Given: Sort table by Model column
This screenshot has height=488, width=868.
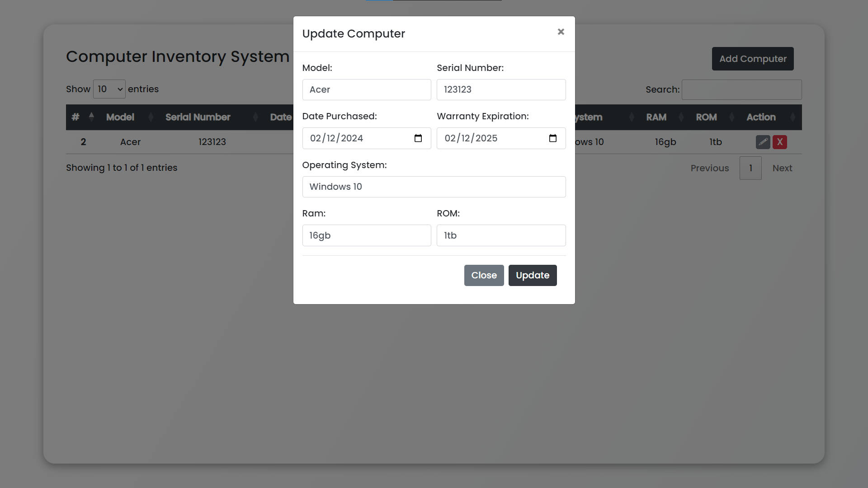Looking at the screenshot, I should [120, 117].
